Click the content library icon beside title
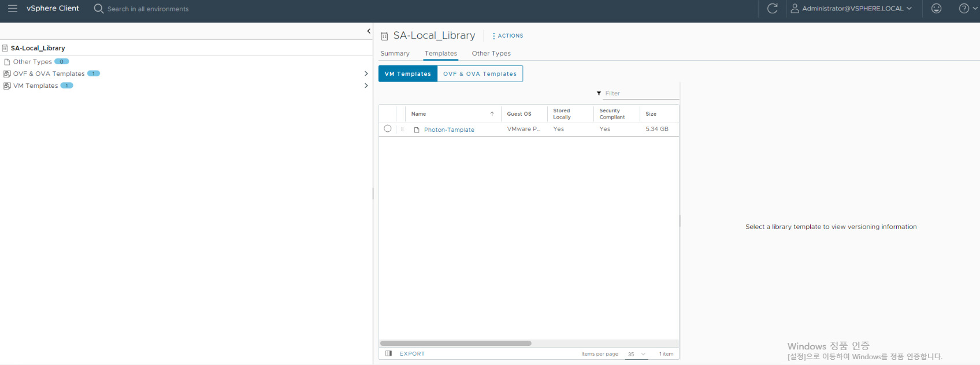The image size is (980, 365). (384, 36)
